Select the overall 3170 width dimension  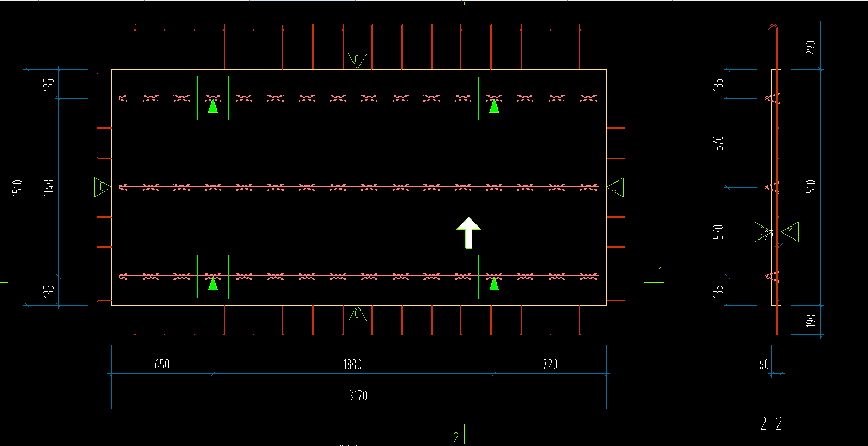(x=358, y=396)
